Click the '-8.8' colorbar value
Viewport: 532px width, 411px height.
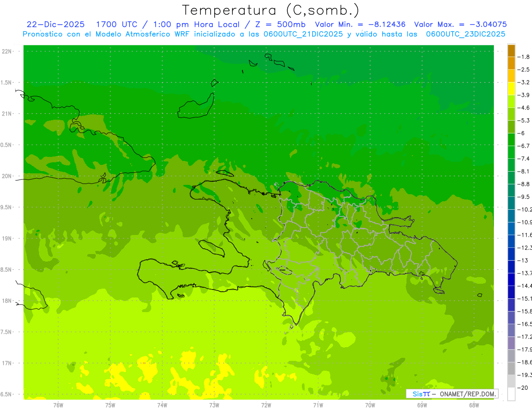524,184
